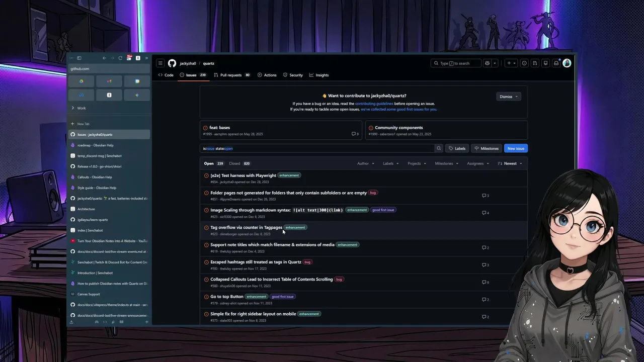Open the global Issues icon in header
This screenshot has height=362, width=644.
524,63
